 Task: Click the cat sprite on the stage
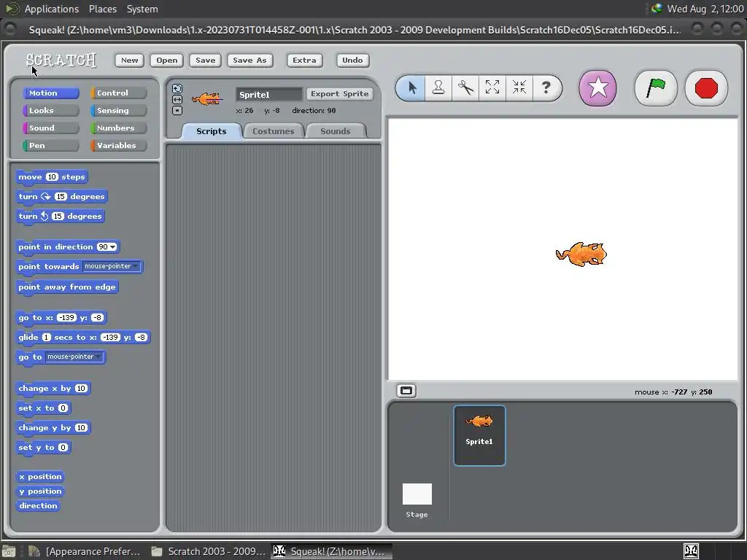(581, 254)
